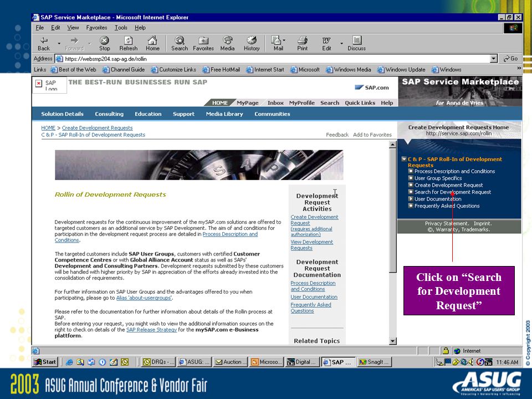
Task: Refresh the page with Refresh icon
Action: [128, 44]
